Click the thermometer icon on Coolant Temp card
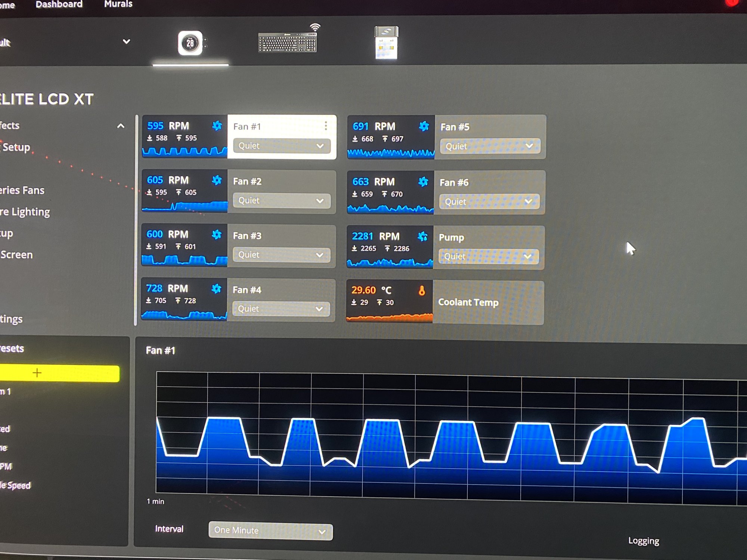This screenshot has width=747, height=560. (422, 290)
